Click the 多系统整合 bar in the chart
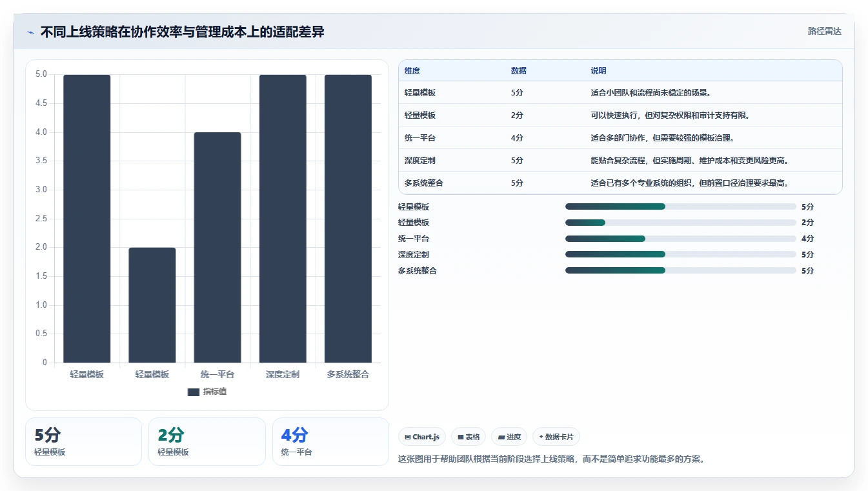The height and width of the screenshot is (491, 868). pyautogui.click(x=348, y=219)
